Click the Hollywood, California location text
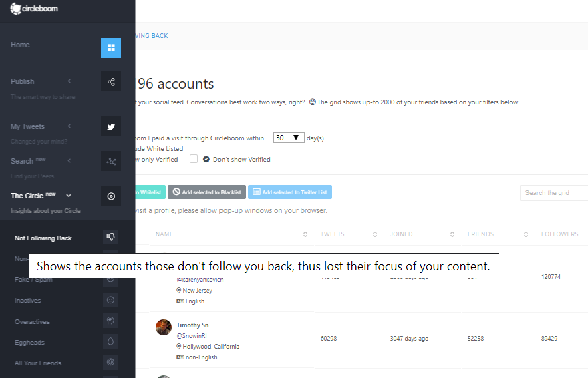 pyautogui.click(x=210, y=347)
